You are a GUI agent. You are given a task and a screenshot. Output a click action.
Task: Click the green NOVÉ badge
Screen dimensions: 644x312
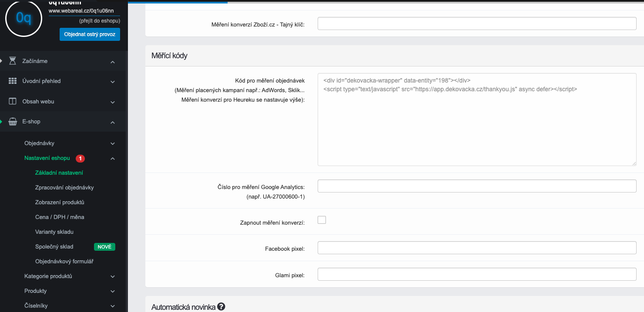tap(104, 247)
